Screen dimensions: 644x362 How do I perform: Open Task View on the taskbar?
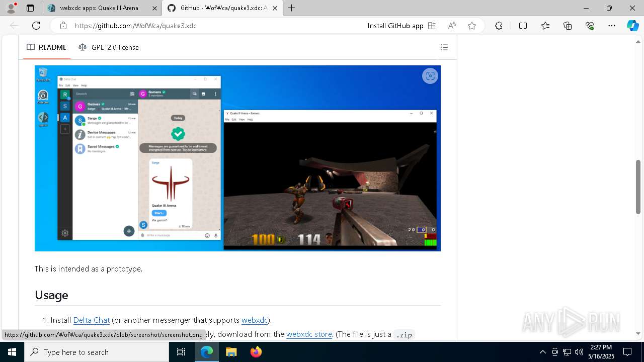click(x=181, y=352)
